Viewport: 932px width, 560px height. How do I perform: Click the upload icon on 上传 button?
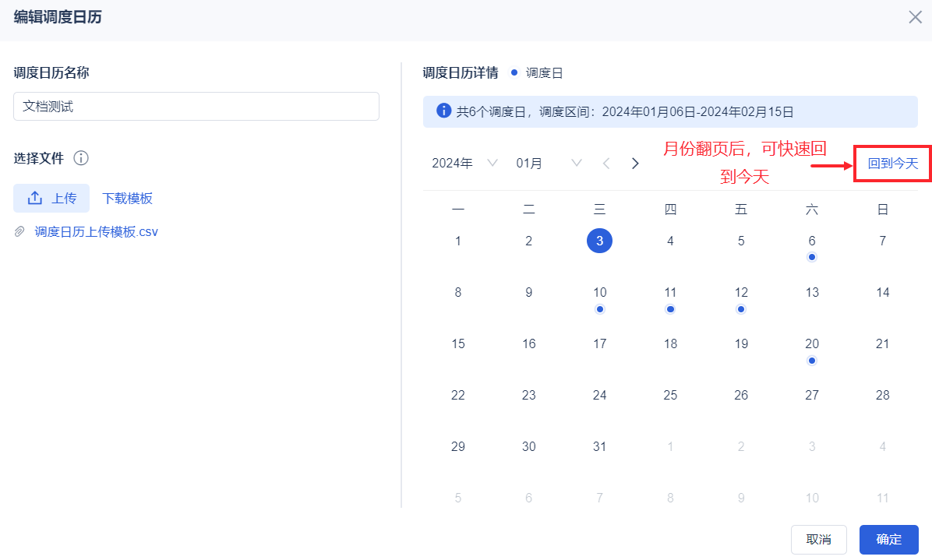pos(35,199)
